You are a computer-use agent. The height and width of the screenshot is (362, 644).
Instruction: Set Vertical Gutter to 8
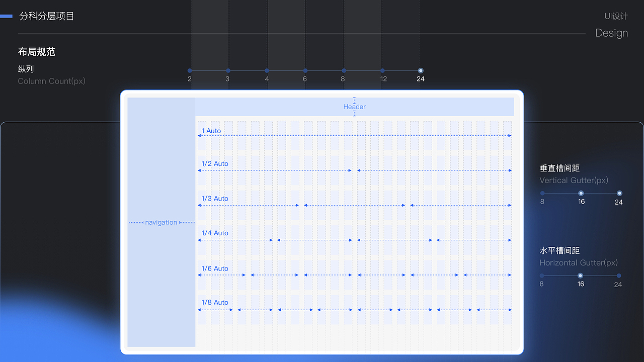click(542, 193)
